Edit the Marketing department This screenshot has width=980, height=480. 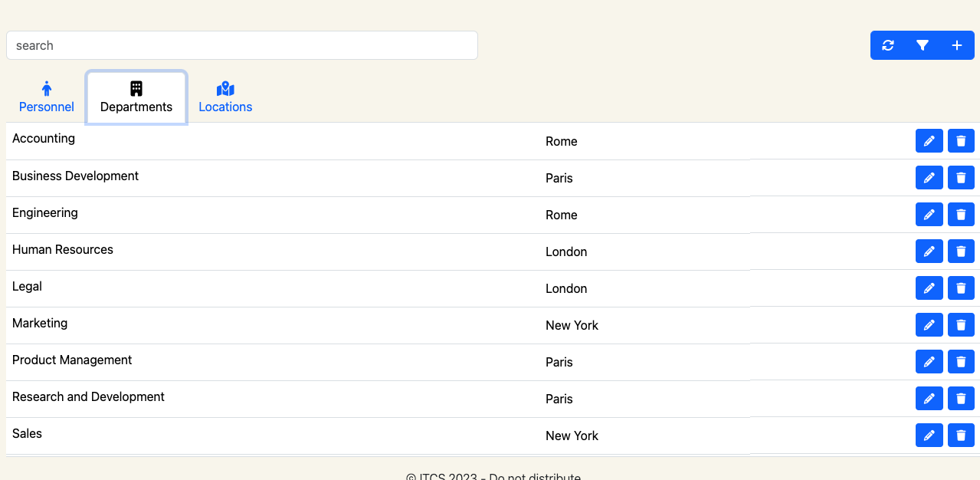929,325
